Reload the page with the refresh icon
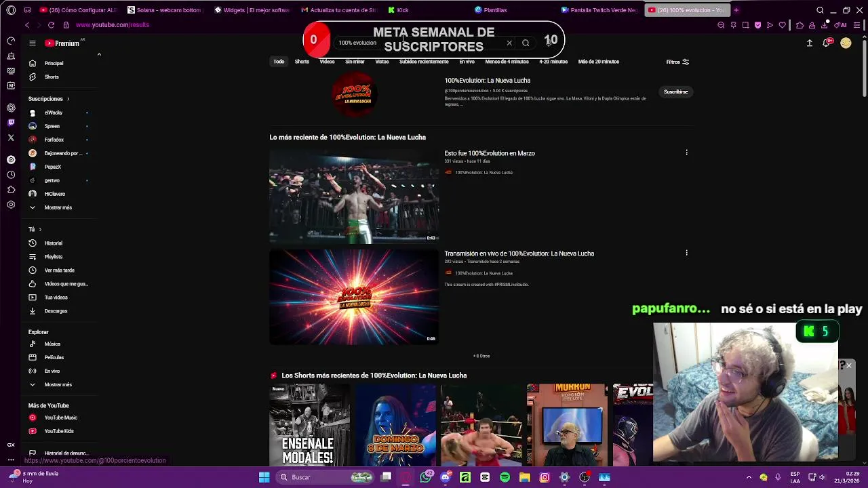Viewport: 868px width, 488px height. 51,25
